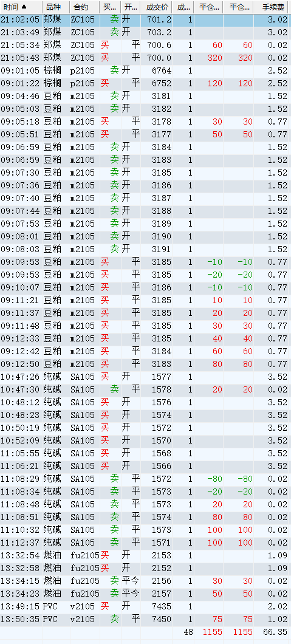Select the 10:47:26 纯碱 SA105 buy row
The width and height of the screenshot is (291, 644).
[145, 377]
